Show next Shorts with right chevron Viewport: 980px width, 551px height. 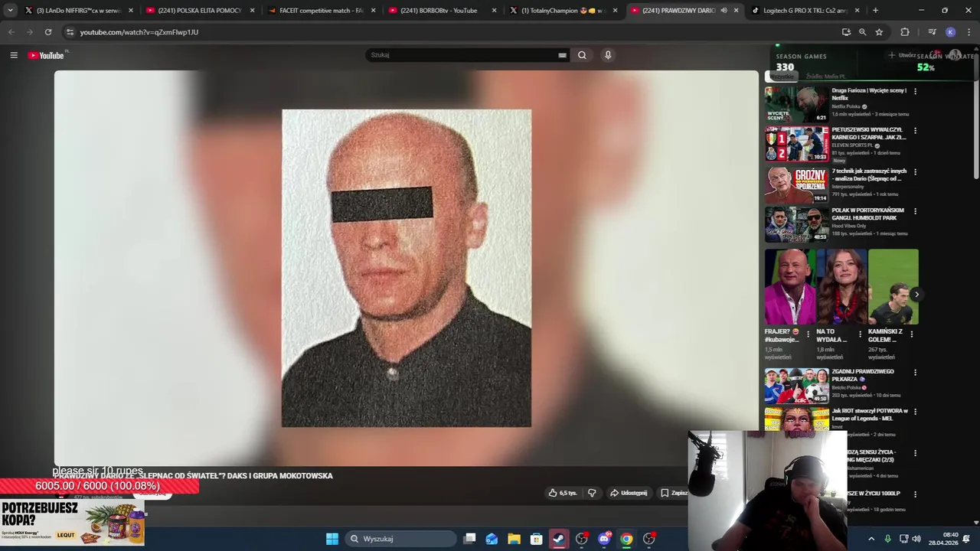916,295
